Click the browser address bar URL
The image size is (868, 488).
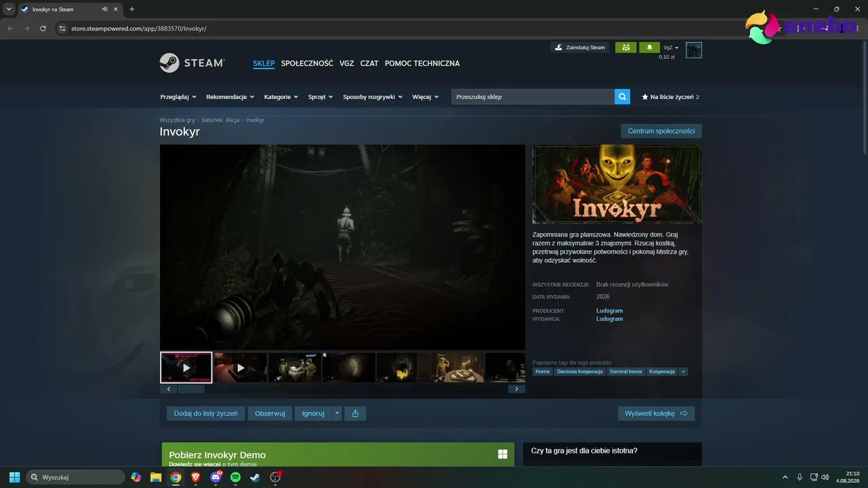tap(139, 28)
